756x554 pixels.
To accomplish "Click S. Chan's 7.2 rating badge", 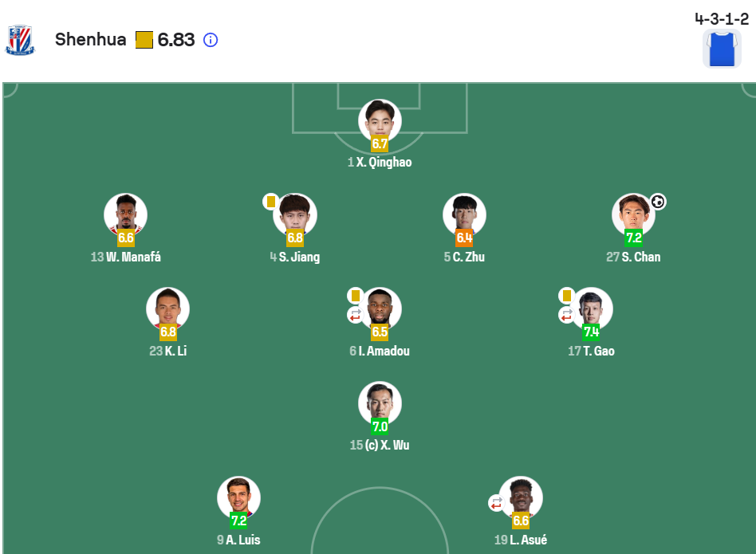I will (x=633, y=238).
